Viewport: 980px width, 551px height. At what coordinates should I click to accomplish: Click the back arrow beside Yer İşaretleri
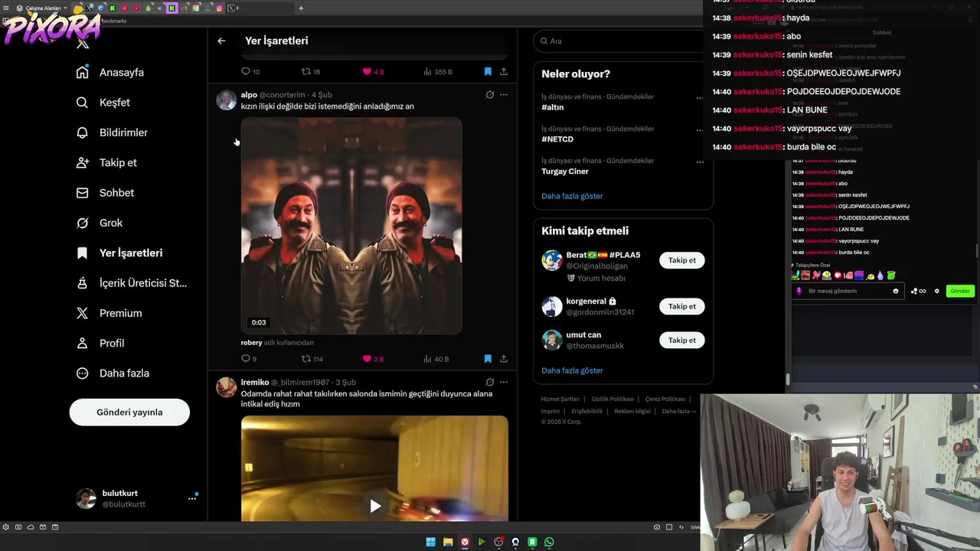[x=221, y=41]
